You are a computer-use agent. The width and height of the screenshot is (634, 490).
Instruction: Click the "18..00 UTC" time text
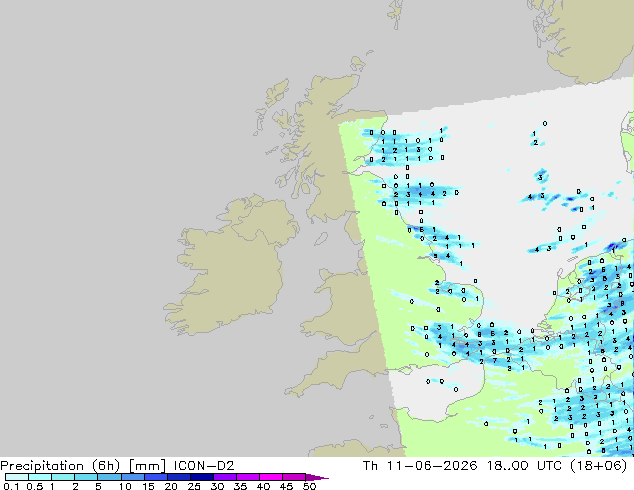524,466
